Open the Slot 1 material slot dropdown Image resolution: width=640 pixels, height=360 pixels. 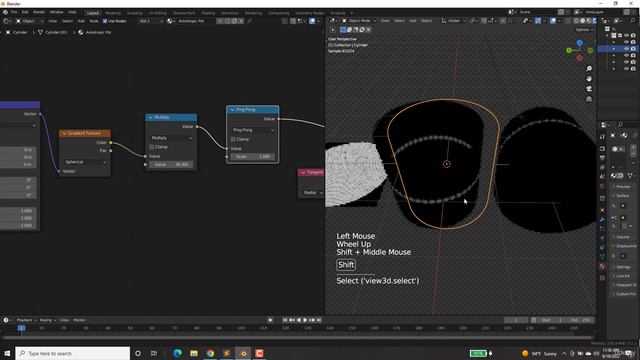point(151,21)
